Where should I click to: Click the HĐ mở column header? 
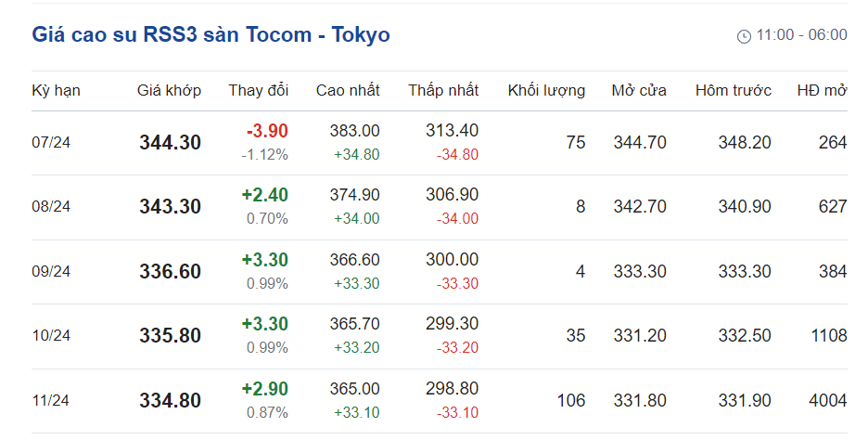coord(822,90)
